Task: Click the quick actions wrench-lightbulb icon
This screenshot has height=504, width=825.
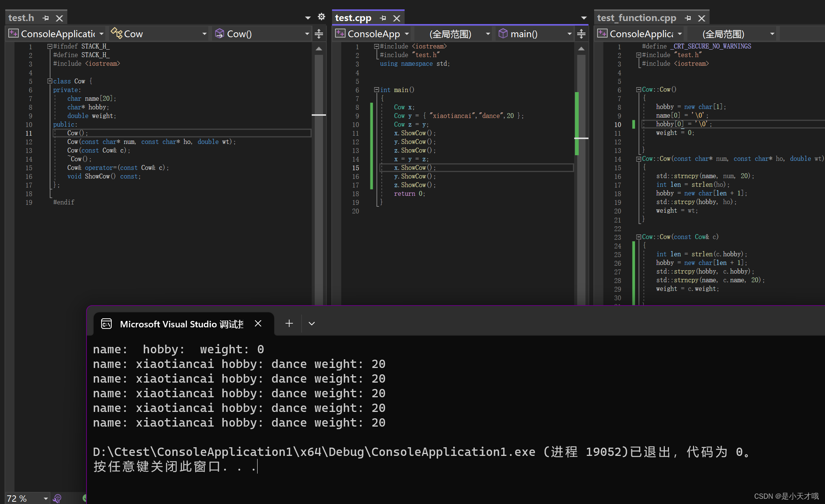Action: pos(58,498)
